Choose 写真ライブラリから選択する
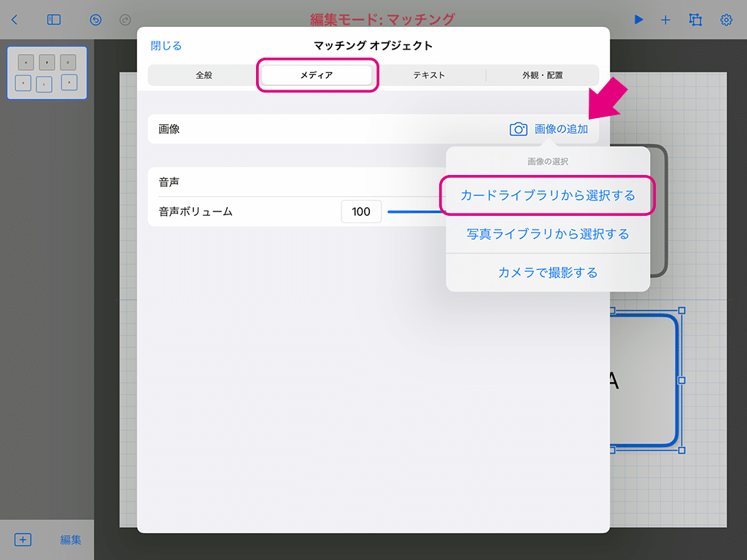This screenshot has height=560, width=747. (548, 234)
